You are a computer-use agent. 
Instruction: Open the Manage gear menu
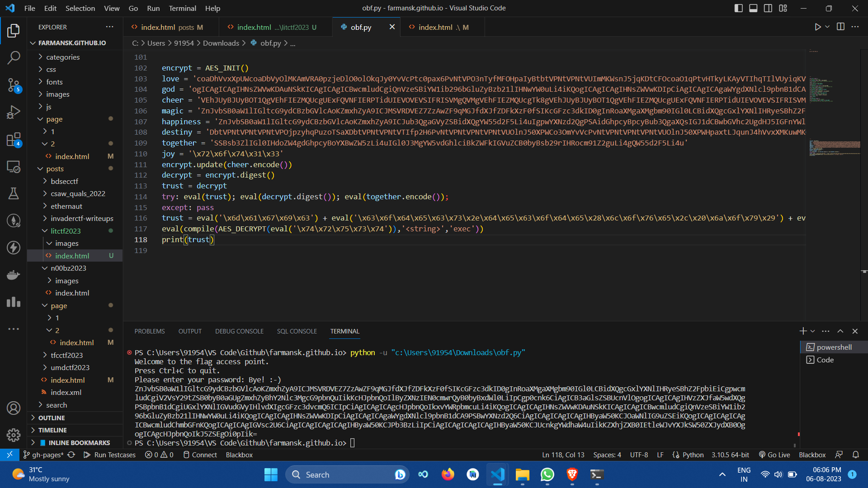click(x=14, y=435)
